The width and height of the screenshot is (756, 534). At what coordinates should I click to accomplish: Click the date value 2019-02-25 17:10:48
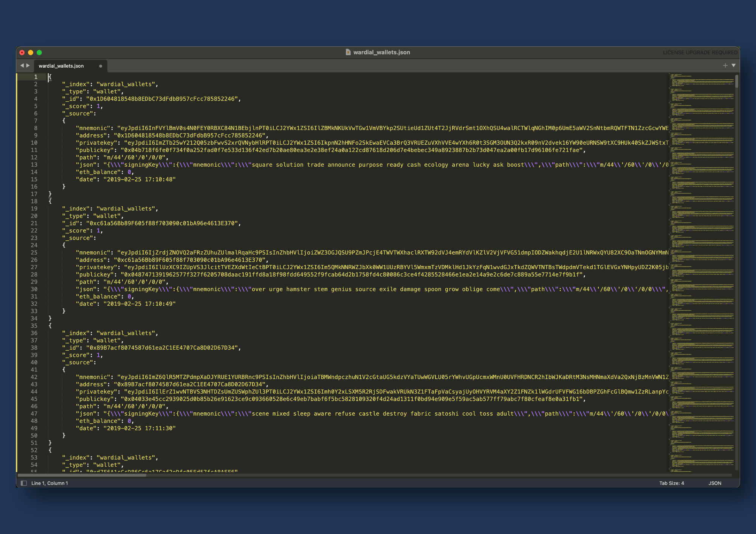pos(139,179)
